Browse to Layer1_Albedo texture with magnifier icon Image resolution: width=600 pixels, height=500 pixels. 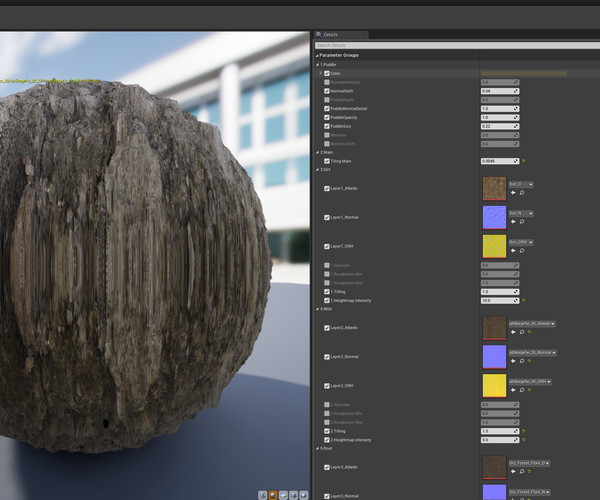coord(522,193)
